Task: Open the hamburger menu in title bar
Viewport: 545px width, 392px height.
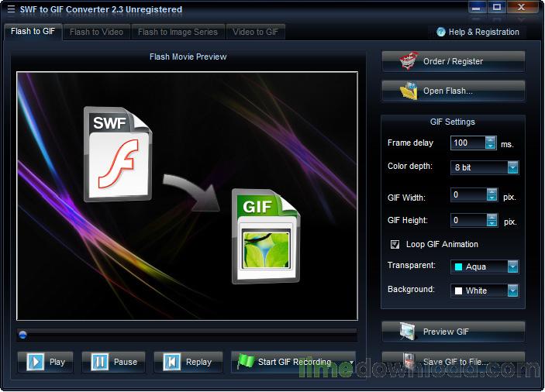Action: [12, 9]
